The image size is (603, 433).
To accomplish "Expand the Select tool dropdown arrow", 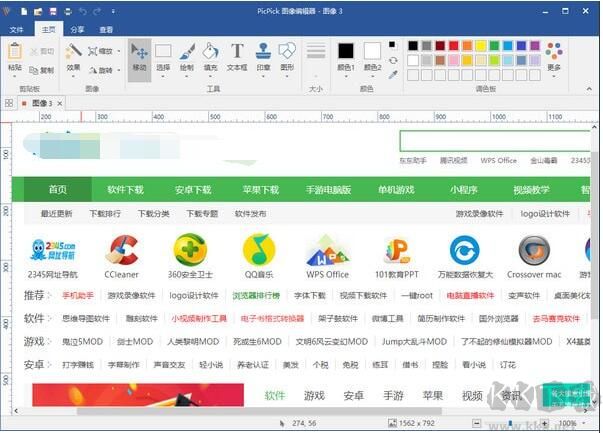I will [163, 76].
